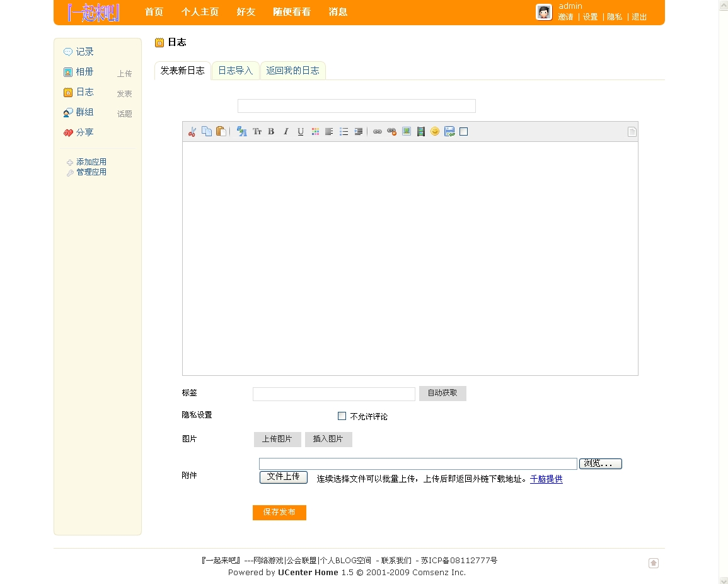
Task: Click the back-to-top arrow icon
Action: click(653, 563)
